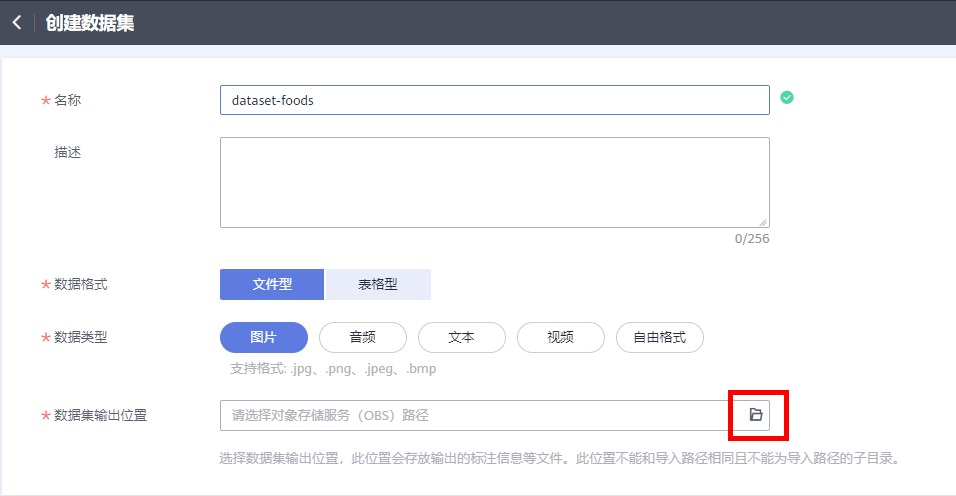Click the 数据集输出位置 label
This screenshot has width=956, height=496.
point(100,415)
